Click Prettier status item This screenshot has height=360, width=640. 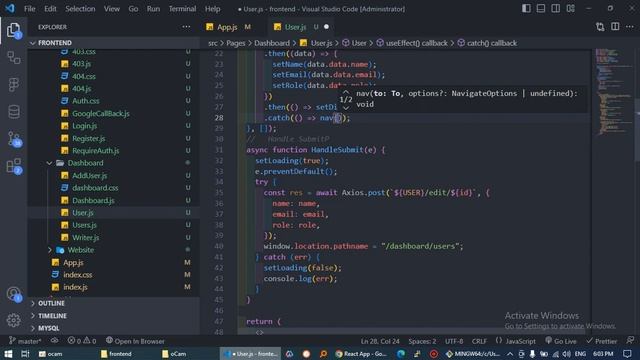601,341
